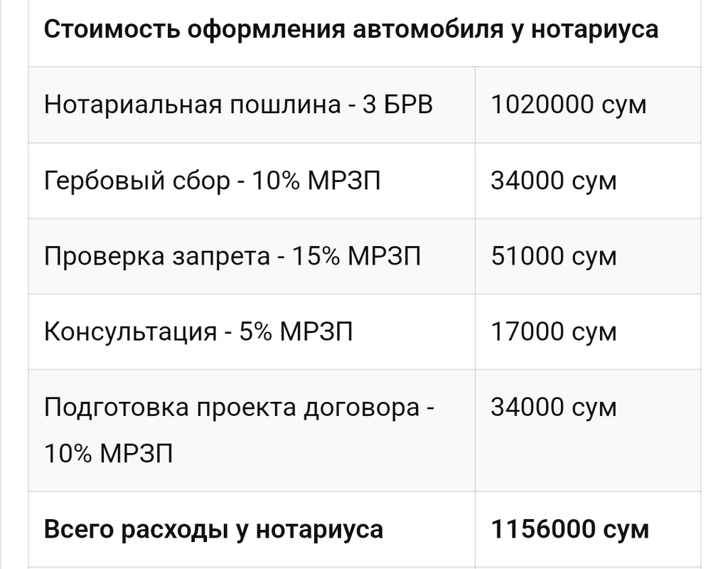This screenshot has width=728, height=569.
Task: Click the 17000 сум value
Action: coord(554,332)
